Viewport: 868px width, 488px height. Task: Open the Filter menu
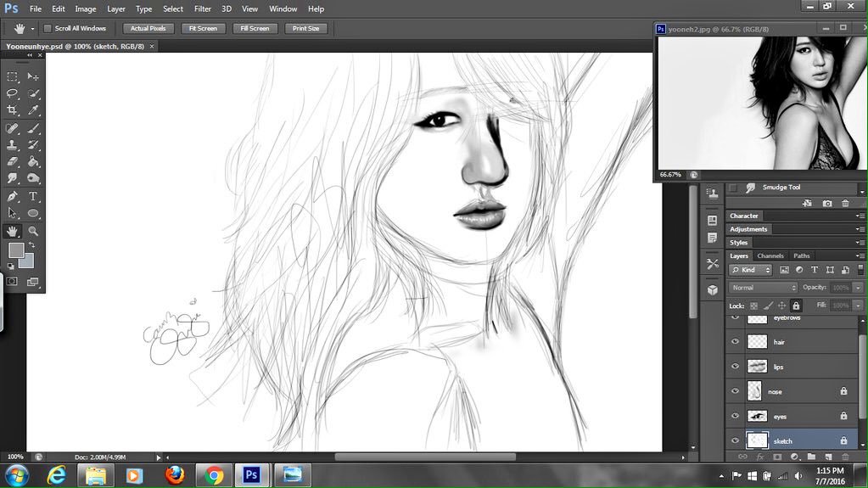(203, 8)
